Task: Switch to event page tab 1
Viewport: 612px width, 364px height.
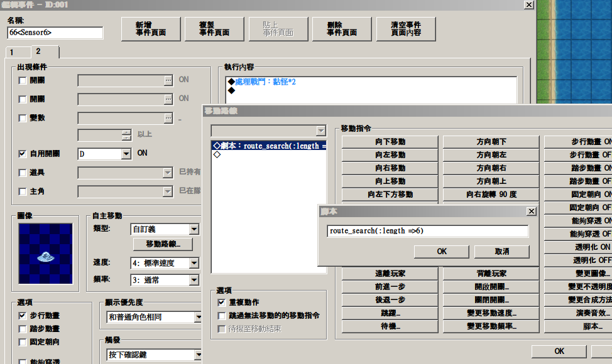Action: coord(18,52)
